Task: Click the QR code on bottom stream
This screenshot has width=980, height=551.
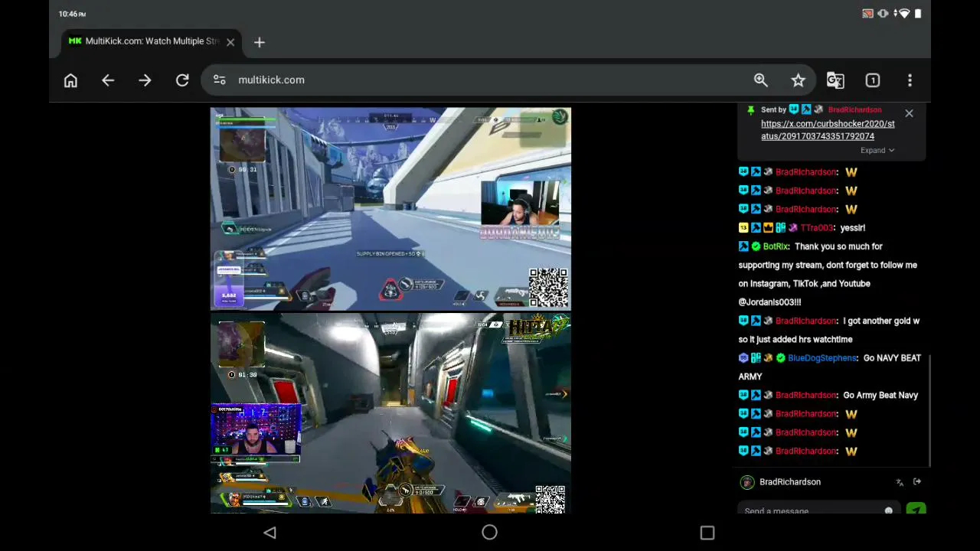Action: point(550,498)
